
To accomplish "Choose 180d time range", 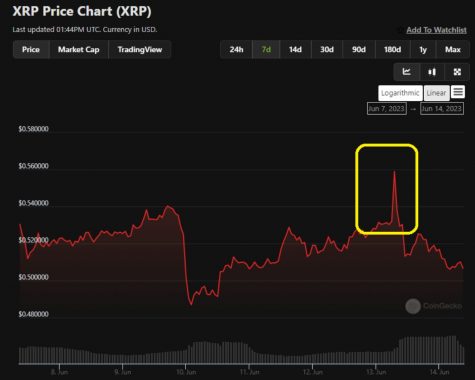I will (393, 50).
